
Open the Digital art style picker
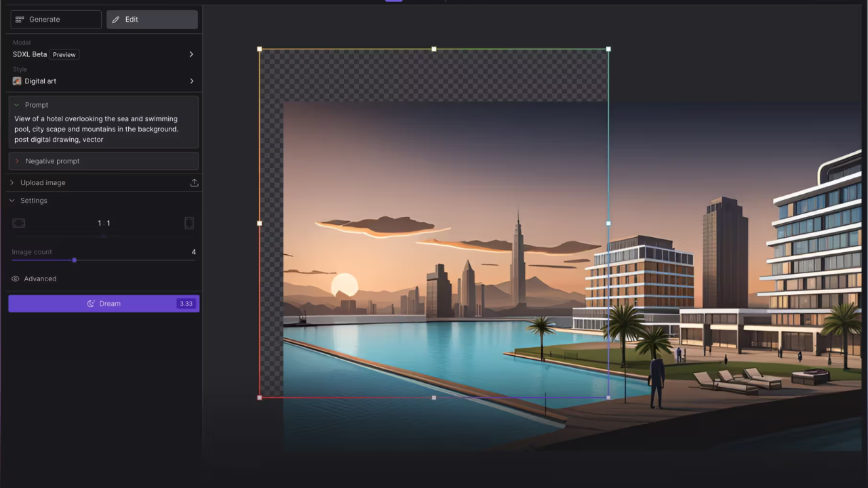tap(103, 81)
